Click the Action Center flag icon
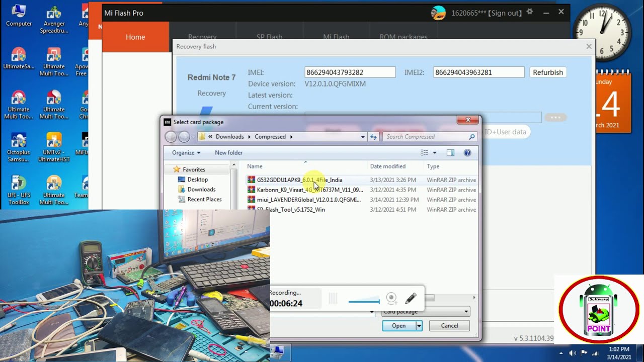Image resolution: width=644 pixels, height=362 pixels. pos(584,353)
